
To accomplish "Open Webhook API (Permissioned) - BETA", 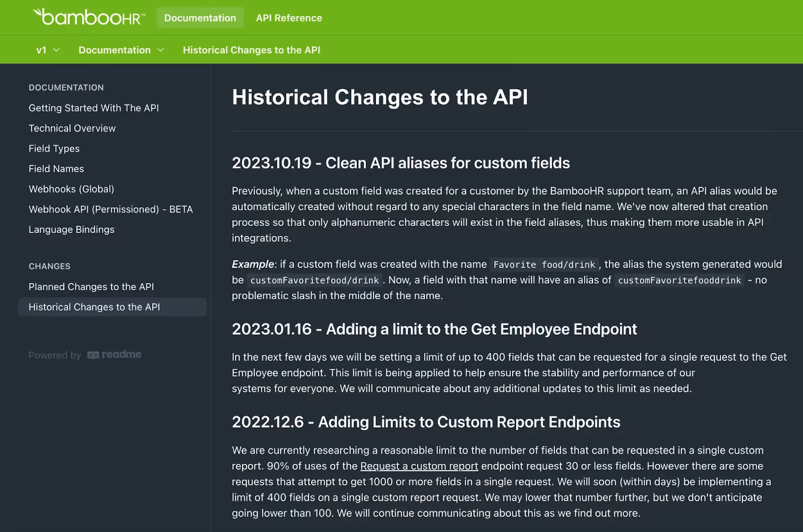I will [111, 209].
